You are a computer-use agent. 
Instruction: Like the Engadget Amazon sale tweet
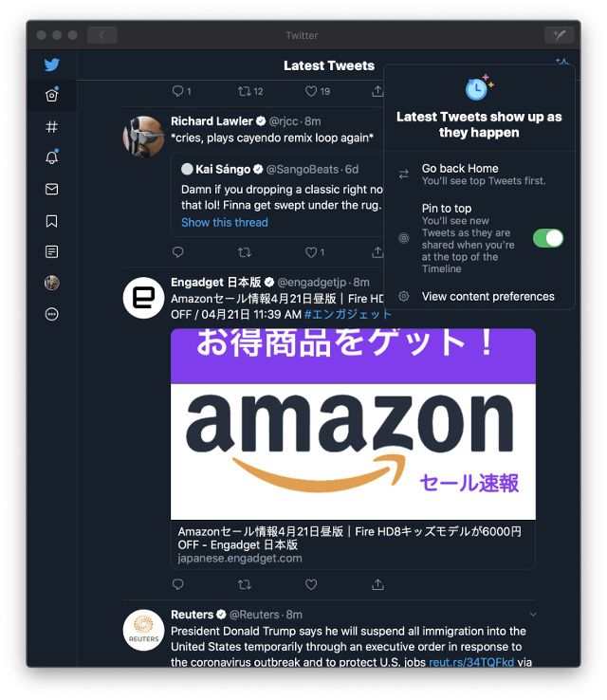click(x=311, y=584)
